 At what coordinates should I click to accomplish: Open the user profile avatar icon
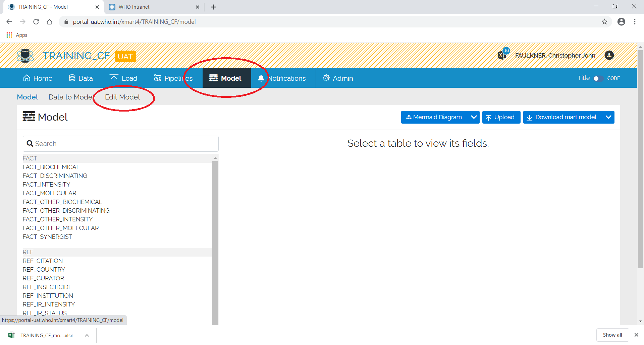(x=609, y=55)
